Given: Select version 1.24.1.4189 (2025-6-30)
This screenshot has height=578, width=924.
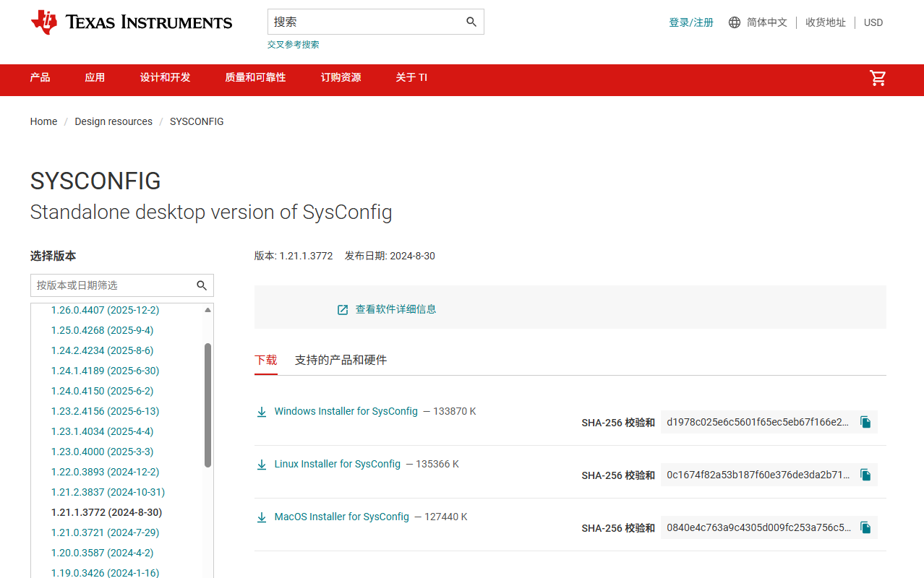Looking at the screenshot, I should click(x=105, y=371).
